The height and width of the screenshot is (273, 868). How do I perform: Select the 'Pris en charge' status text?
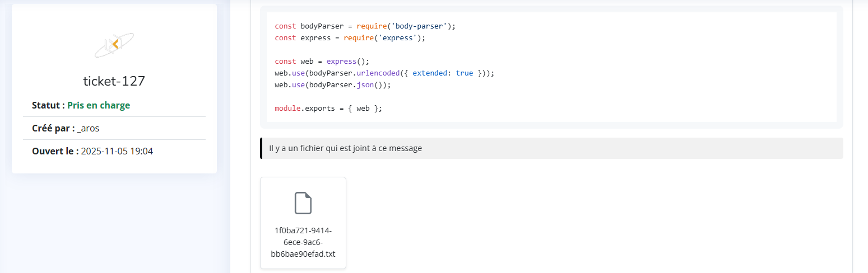pyautogui.click(x=99, y=105)
